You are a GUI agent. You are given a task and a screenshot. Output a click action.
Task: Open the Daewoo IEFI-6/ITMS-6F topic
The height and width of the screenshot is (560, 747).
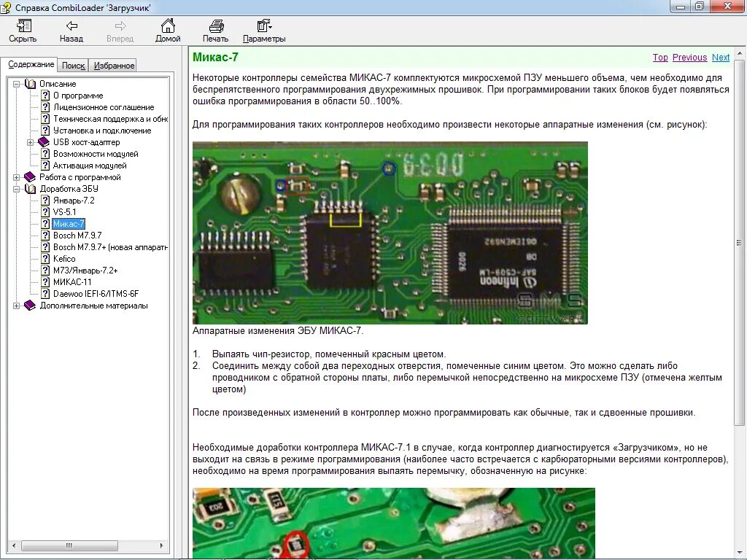(x=96, y=294)
